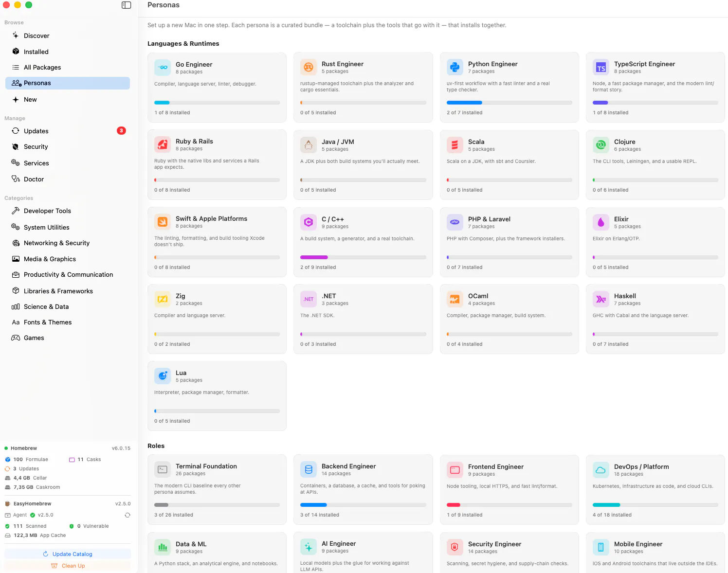Click the Ruby & Rails persona icon
728x573 pixels.
(x=163, y=144)
